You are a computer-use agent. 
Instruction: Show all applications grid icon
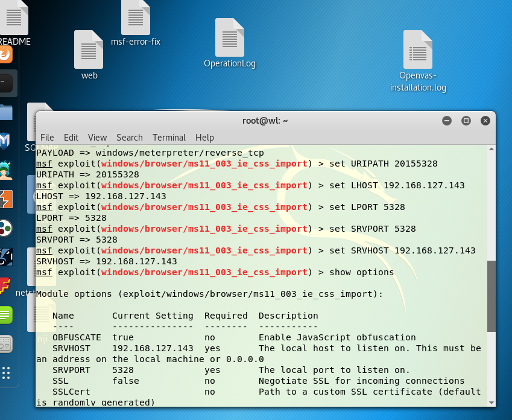coord(6,373)
